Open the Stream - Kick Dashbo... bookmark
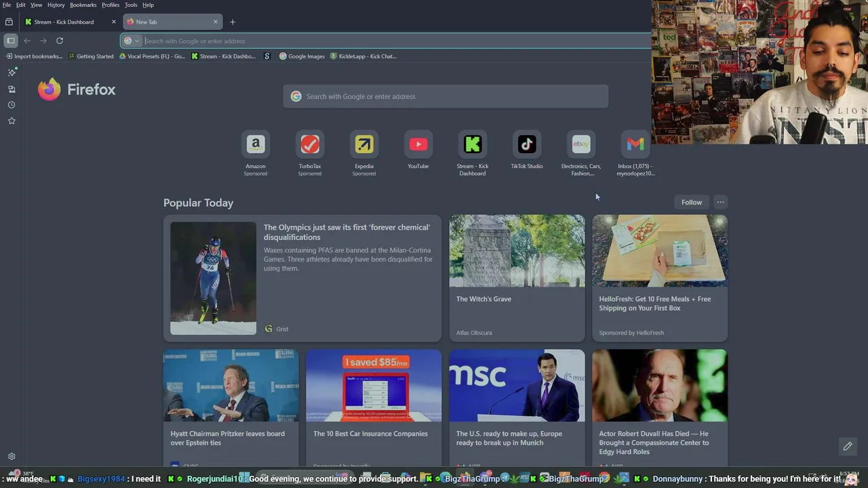868x488 pixels. point(224,56)
